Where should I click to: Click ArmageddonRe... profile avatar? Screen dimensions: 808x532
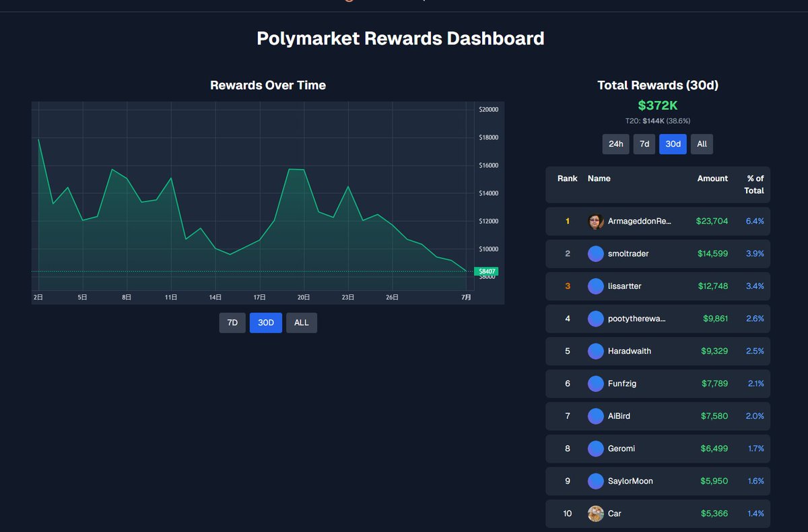tap(595, 222)
